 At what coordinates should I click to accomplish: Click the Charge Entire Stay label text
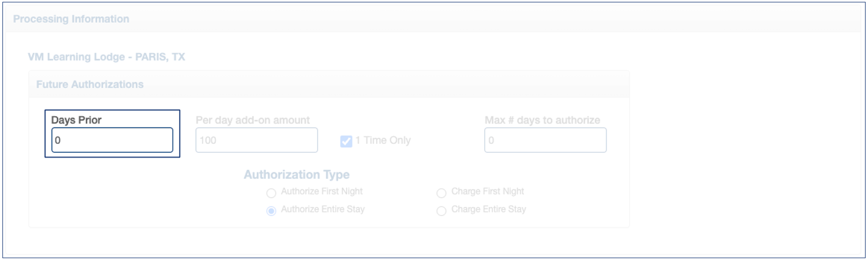click(x=488, y=209)
